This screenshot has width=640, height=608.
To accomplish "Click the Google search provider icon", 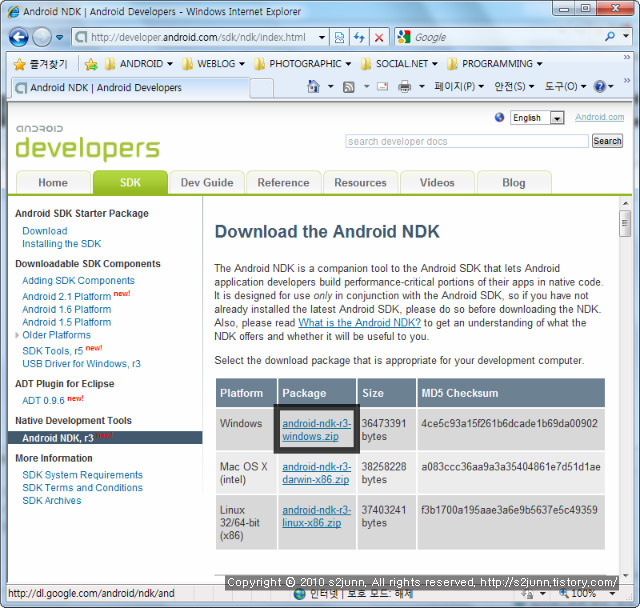I will click(404, 37).
